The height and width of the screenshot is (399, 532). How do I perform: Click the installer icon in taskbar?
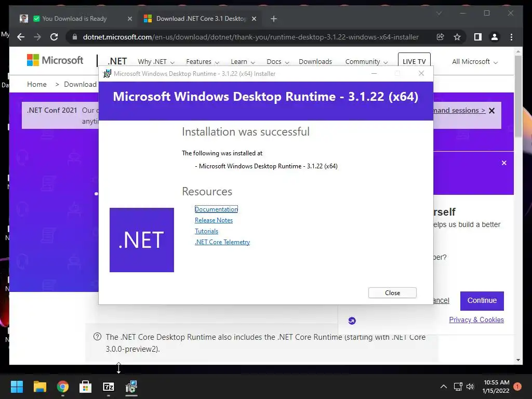click(x=131, y=387)
